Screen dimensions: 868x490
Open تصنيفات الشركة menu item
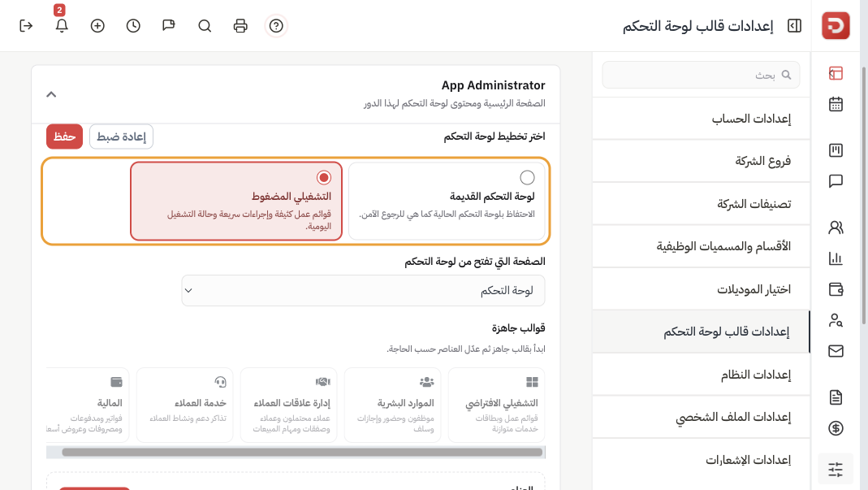point(701,204)
